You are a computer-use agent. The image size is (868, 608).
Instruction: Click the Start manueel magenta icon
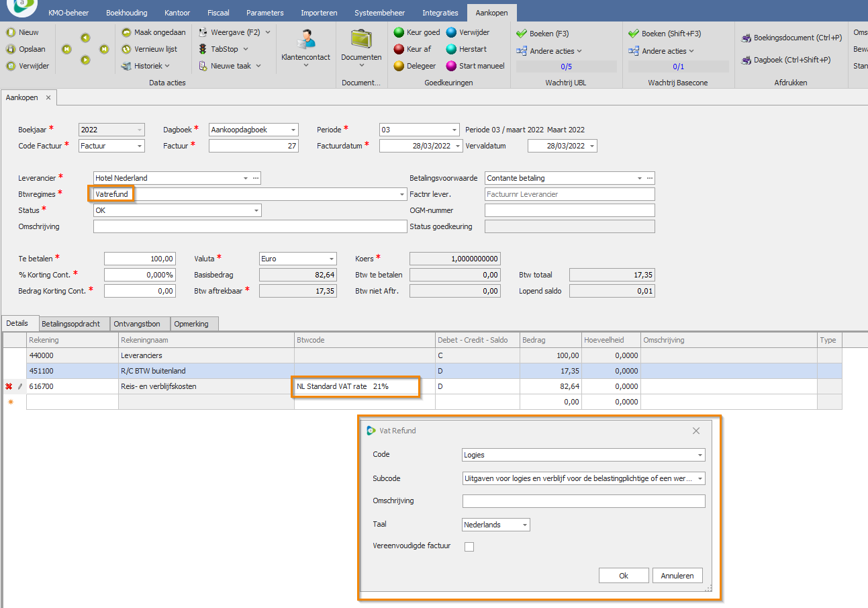pyautogui.click(x=451, y=66)
